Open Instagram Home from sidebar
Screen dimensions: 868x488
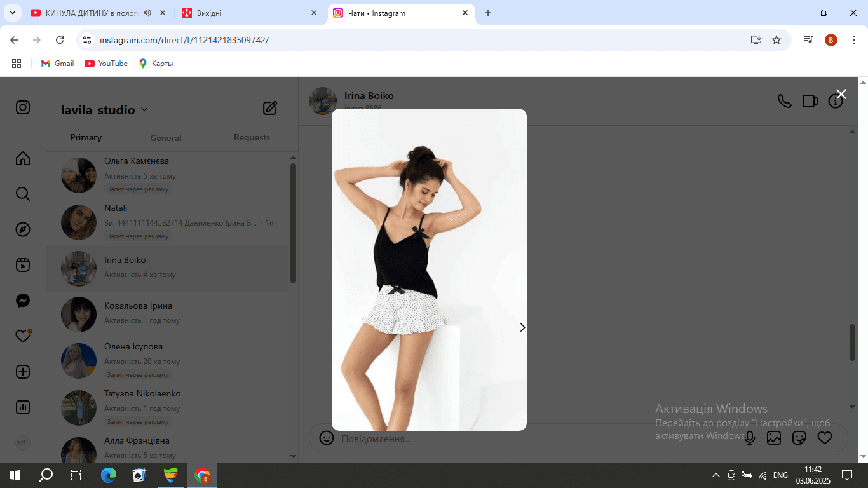(x=23, y=158)
